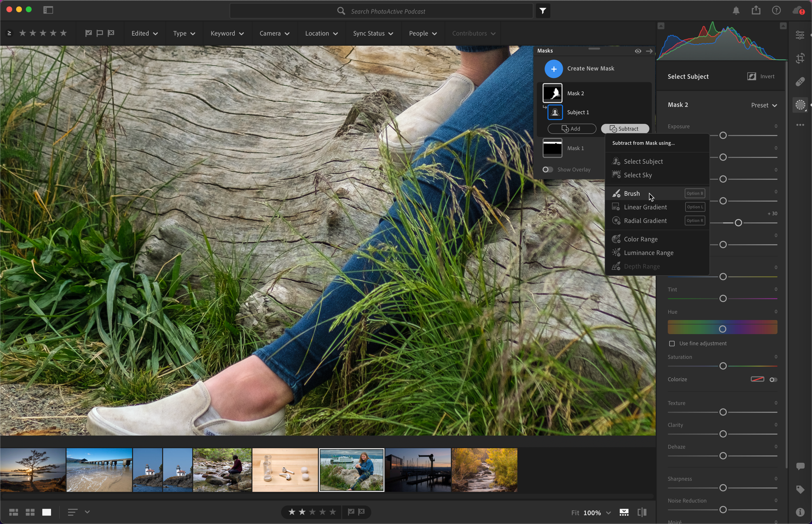Click the Saturation slider handle

click(x=723, y=366)
